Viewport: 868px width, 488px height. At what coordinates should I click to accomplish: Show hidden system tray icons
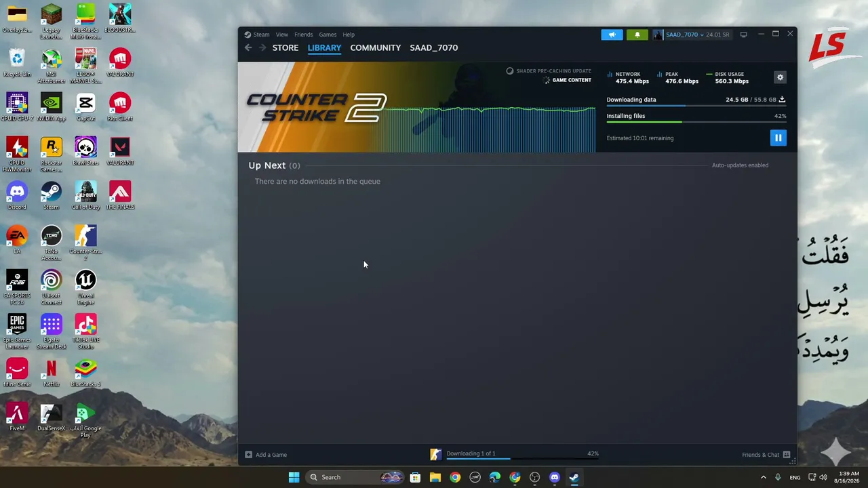pos(763,477)
